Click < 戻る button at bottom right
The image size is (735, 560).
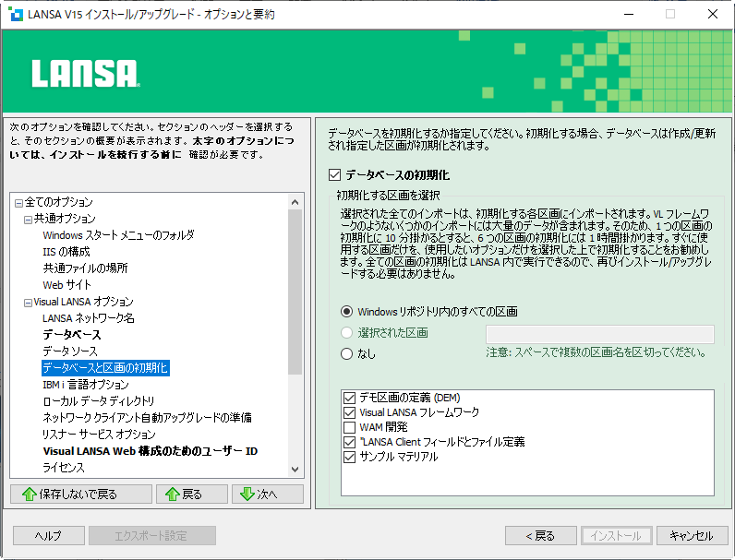coord(541,536)
